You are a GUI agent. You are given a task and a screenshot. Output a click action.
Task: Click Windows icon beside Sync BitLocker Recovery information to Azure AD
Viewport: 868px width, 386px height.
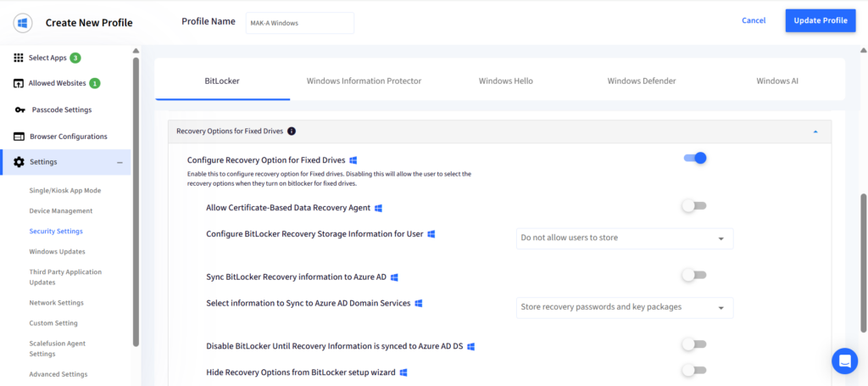click(395, 277)
